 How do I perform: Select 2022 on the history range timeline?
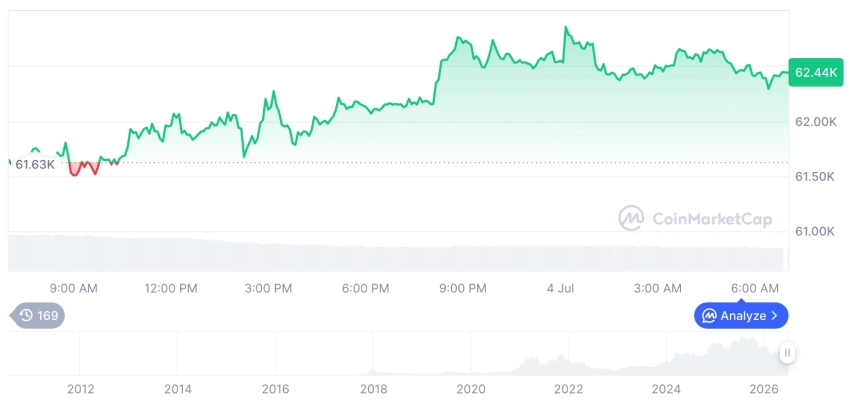pos(568,389)
